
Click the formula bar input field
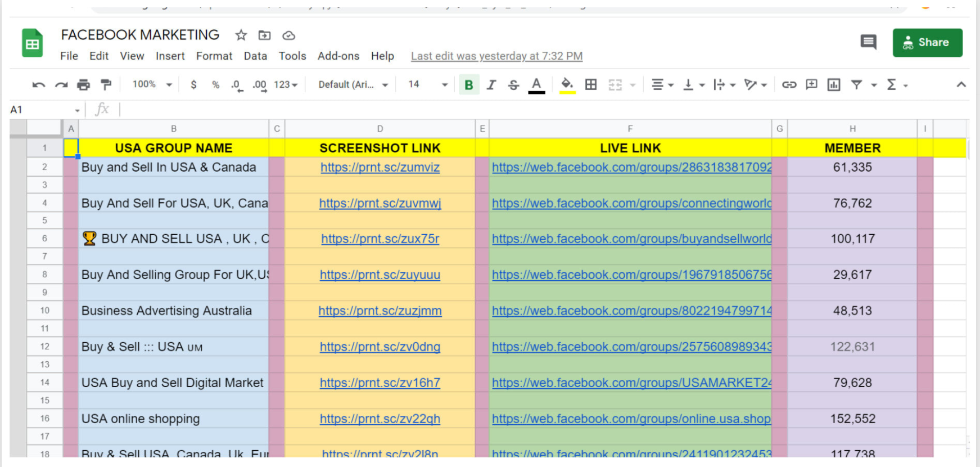click(506, 109)
